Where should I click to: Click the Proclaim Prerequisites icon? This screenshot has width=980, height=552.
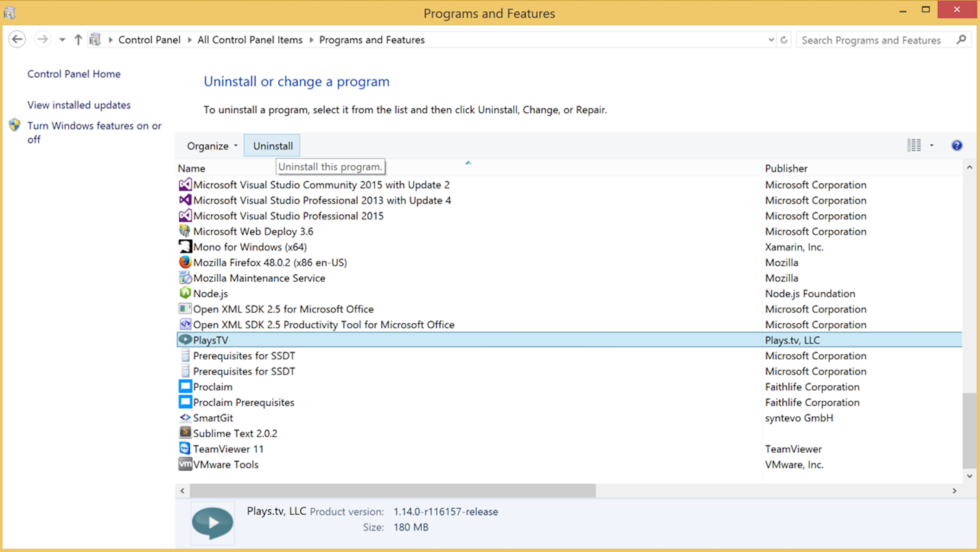point(185,402)
